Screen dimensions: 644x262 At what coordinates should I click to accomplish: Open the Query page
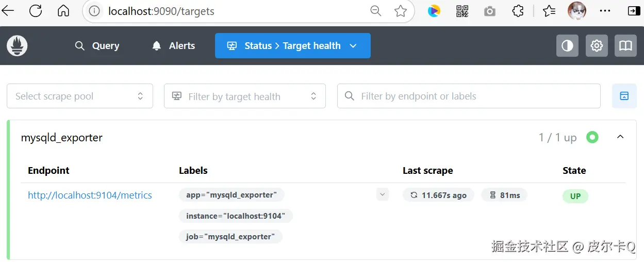[x=97, y=46]
